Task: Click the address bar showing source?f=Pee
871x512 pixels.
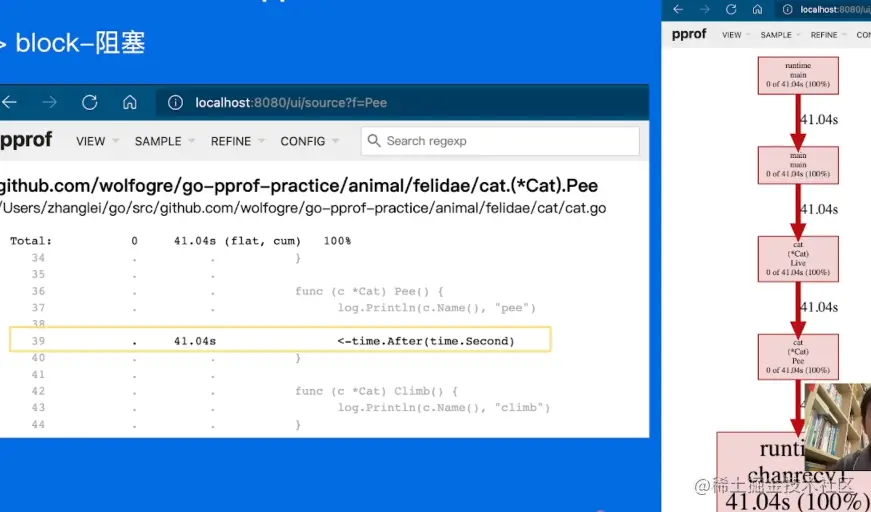Action: point(402,102)
